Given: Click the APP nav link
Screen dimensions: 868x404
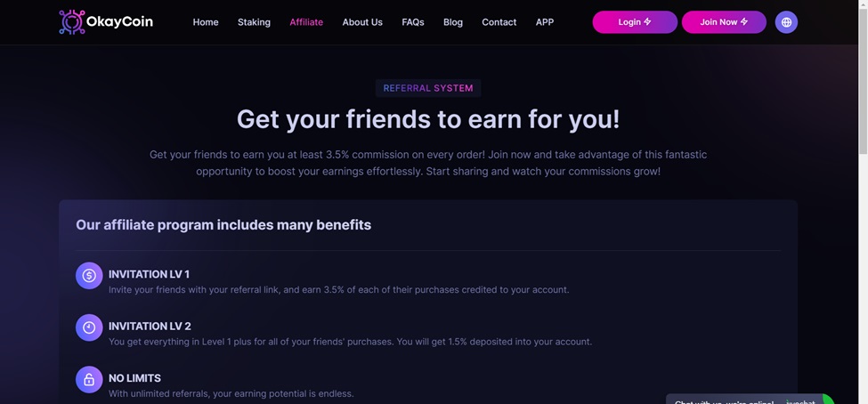Looking at the screenshot, I should (x=545, y=22).
